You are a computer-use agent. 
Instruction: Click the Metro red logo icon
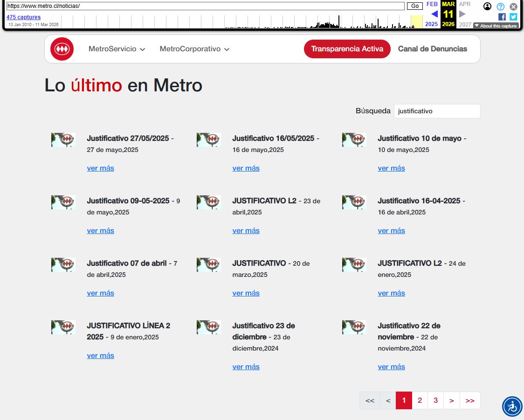(x=62, y=49)
